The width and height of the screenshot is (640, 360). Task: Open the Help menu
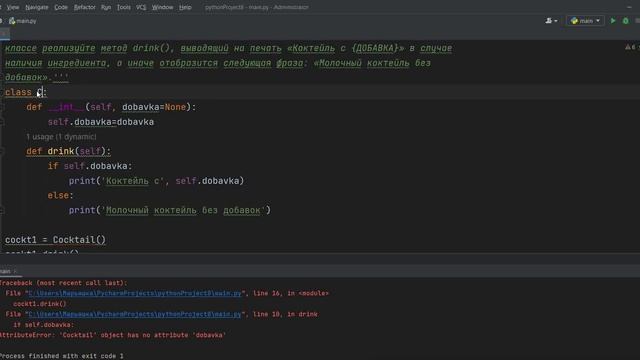click(x=185, y=7)
